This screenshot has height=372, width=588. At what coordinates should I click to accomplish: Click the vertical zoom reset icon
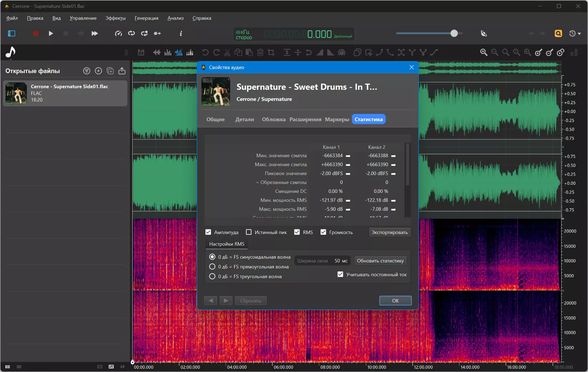(x=560, y=53)
